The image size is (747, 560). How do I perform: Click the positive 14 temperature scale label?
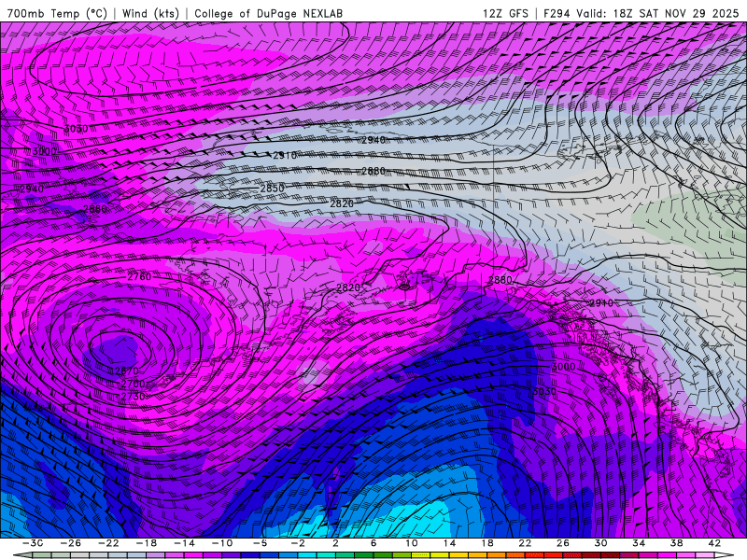coord(449,543)
